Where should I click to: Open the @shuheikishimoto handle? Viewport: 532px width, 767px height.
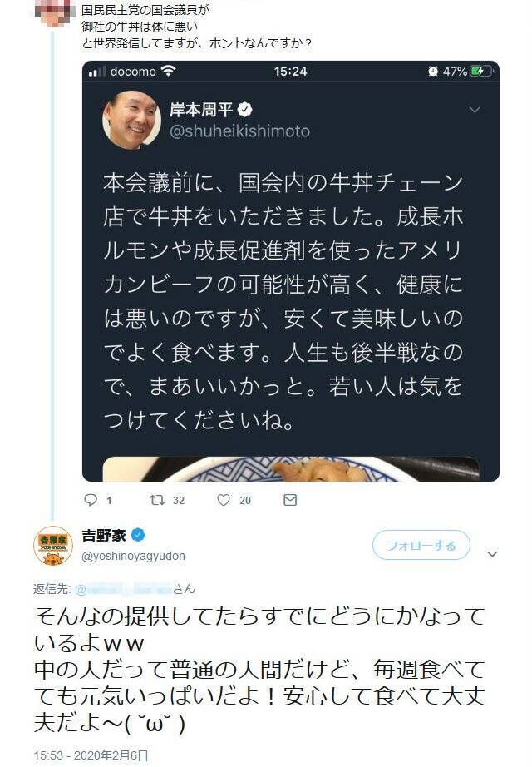click(239, 131)
